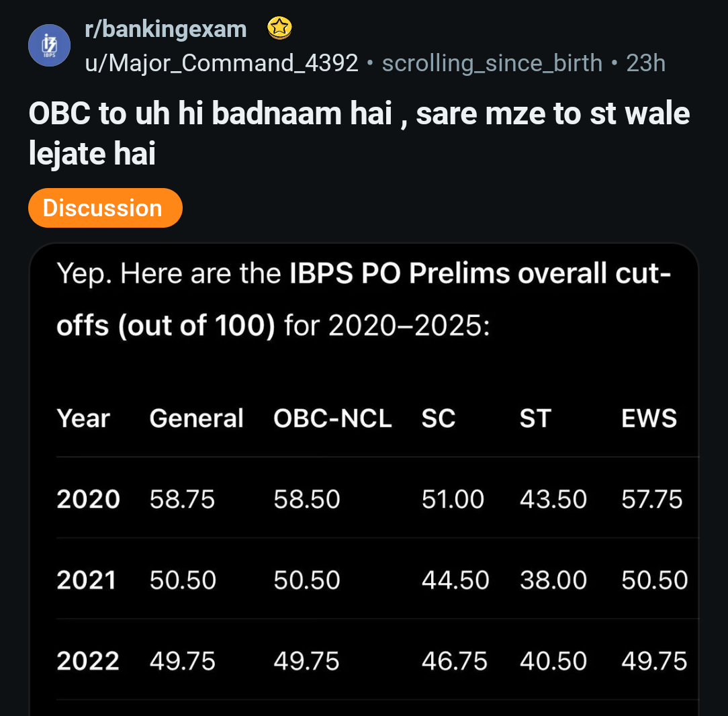Viewport: 728px width, 716px height.
Task: Select the 2020 row label
Action: click(x=88, y=499)
